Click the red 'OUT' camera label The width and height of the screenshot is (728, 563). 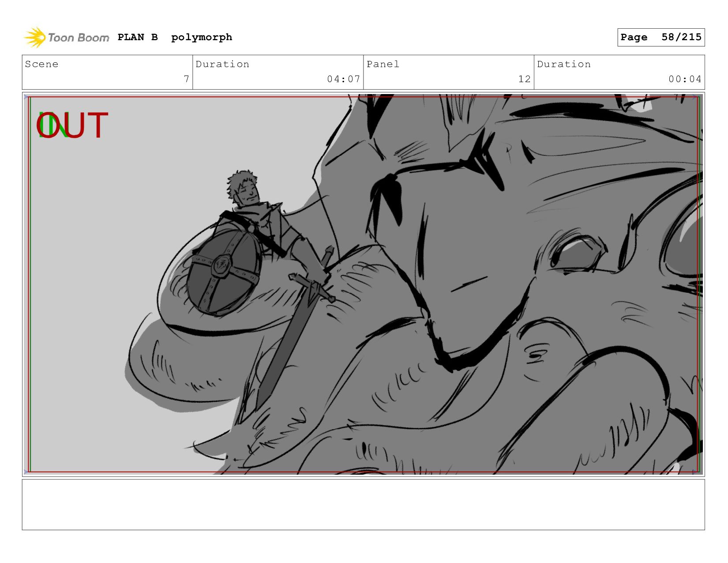tap(72, 125)
